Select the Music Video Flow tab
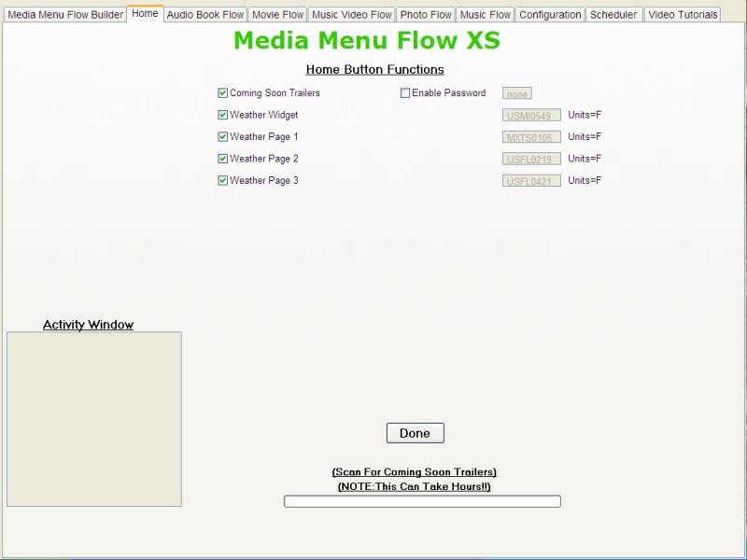This screenshot has width=747, height=560. (x=351, y=14)
